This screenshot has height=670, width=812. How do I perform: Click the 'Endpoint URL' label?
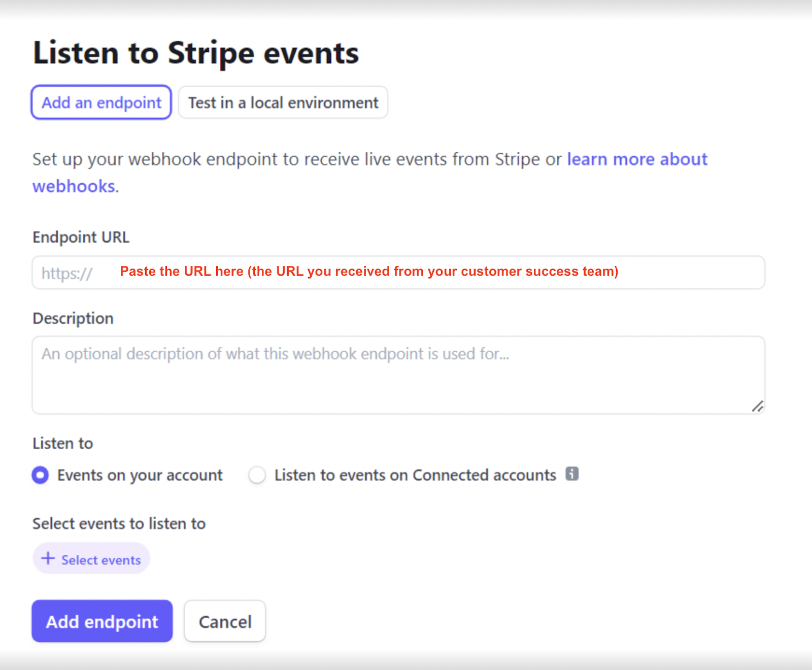81,237
